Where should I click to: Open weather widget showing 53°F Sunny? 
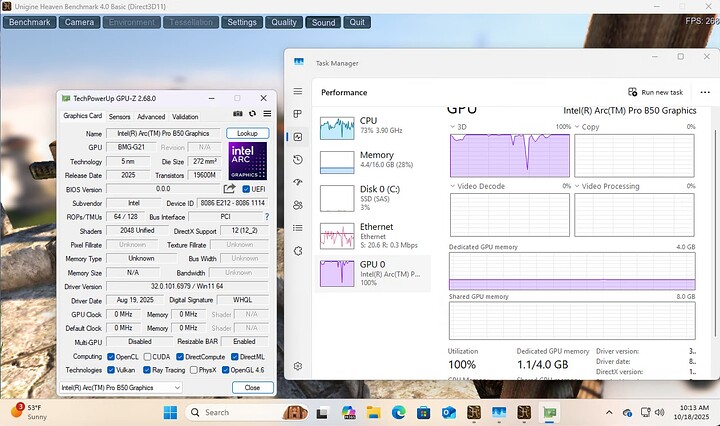[x=29, y=412]
